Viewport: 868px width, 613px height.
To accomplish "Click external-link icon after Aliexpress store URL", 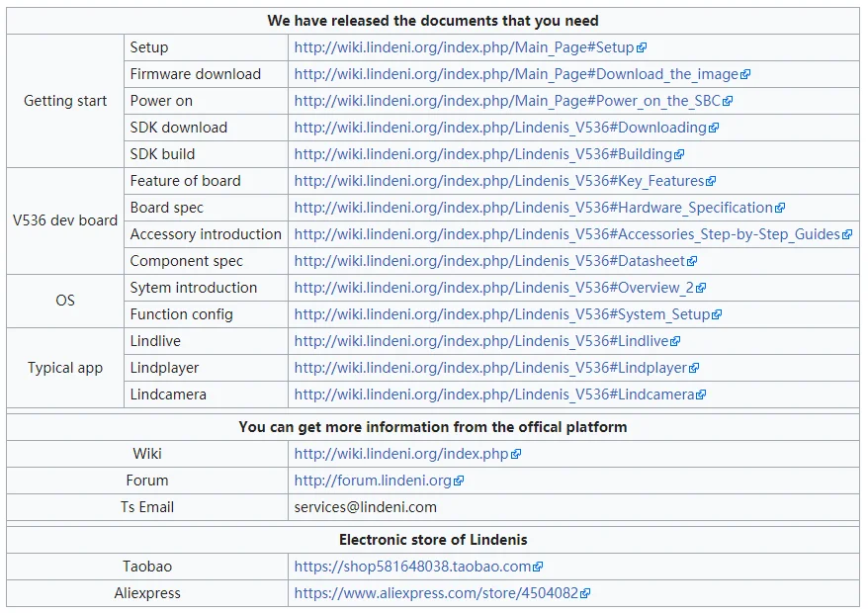I will click(x=585, y=593).
